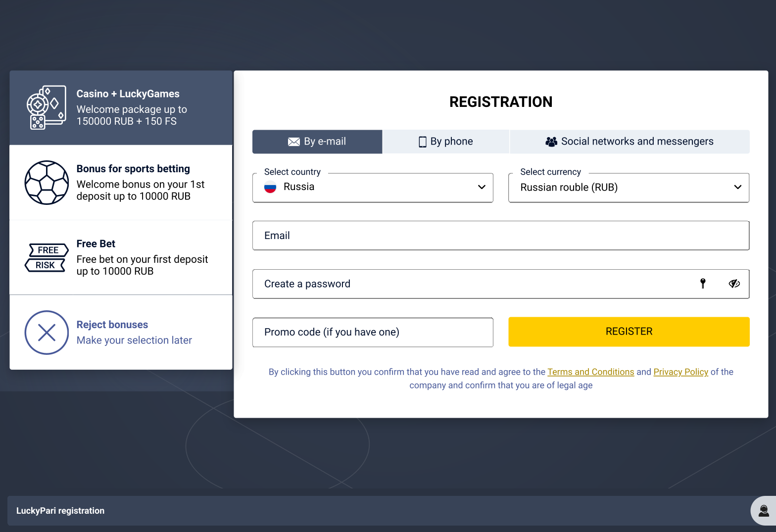Image resolution: width=776 pixels, height=532 pixels.
Task: Switch to Social networks and messengers tab
Action: 630,142
